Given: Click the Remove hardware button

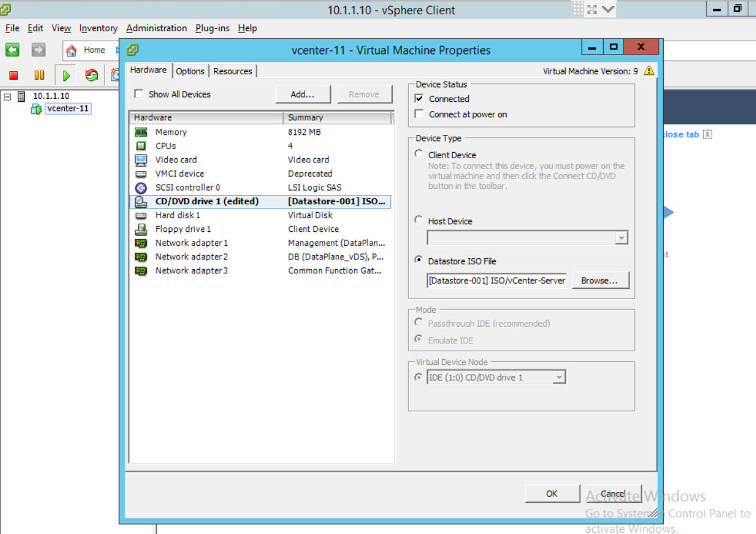Looking at the screenshot, I should [x=364, y=94].
